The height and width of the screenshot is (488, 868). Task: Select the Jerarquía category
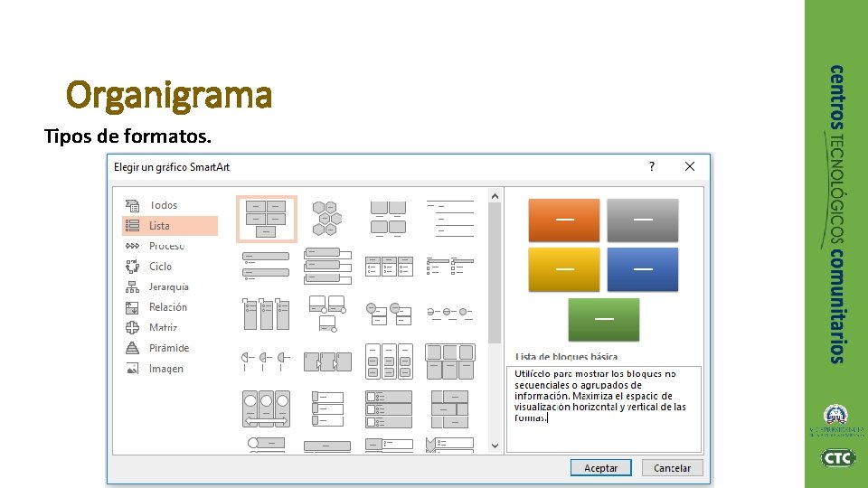[169, 286]
